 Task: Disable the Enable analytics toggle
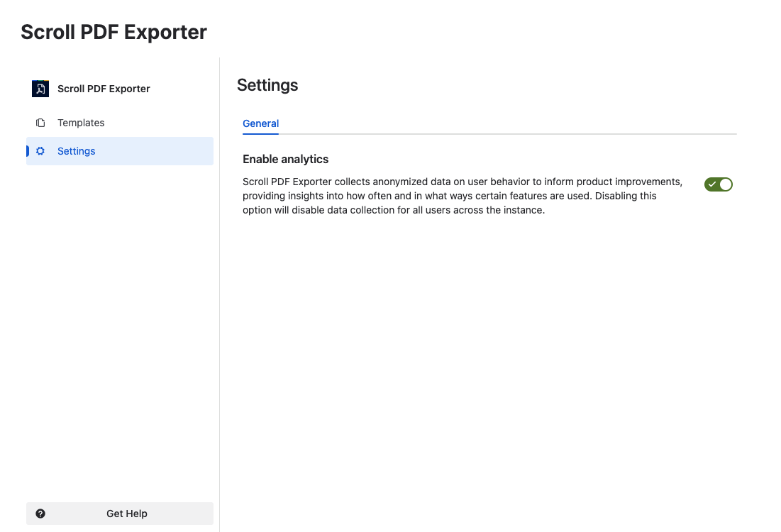(719, 184)
